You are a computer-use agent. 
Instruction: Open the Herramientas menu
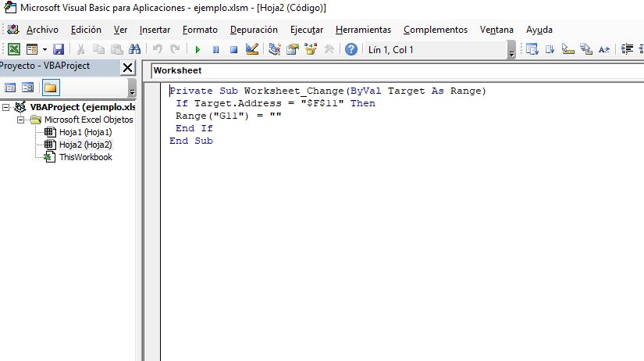(x=363, y=30)
